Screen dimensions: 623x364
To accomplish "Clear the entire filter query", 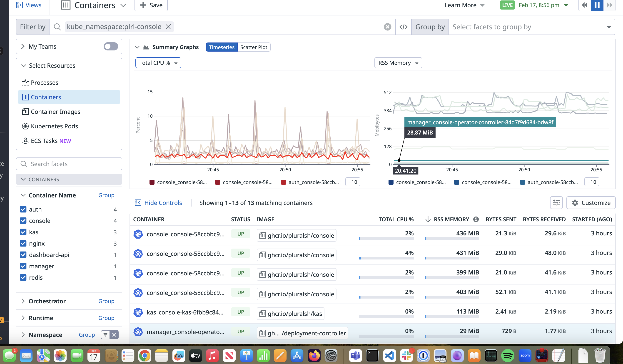I will click(x=387, y=27).
